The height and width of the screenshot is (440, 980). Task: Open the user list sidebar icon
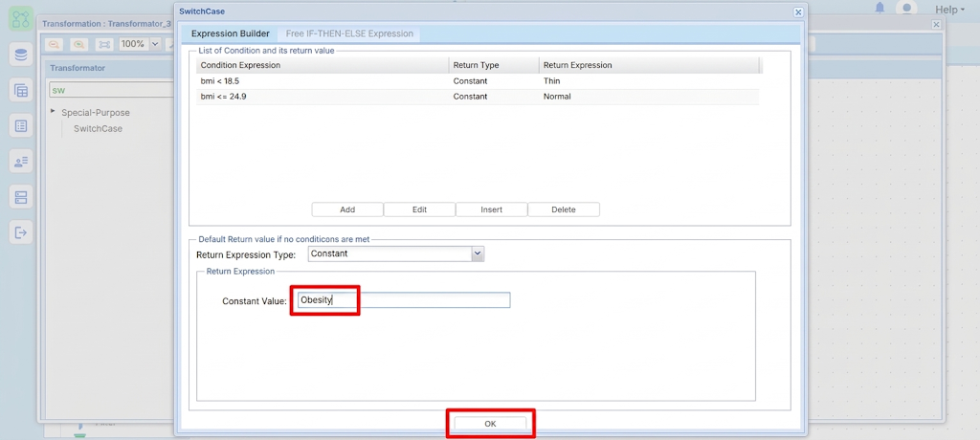point(21,162)
